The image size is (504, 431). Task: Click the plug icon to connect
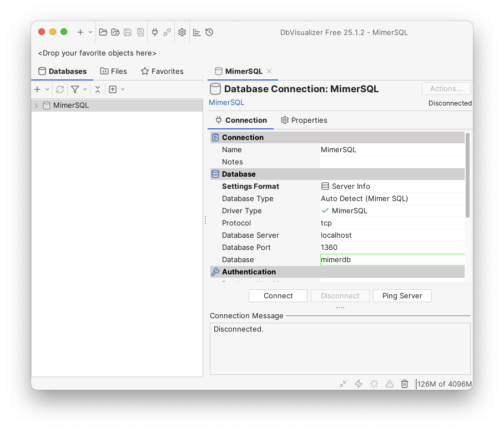(x=155, y=32)
